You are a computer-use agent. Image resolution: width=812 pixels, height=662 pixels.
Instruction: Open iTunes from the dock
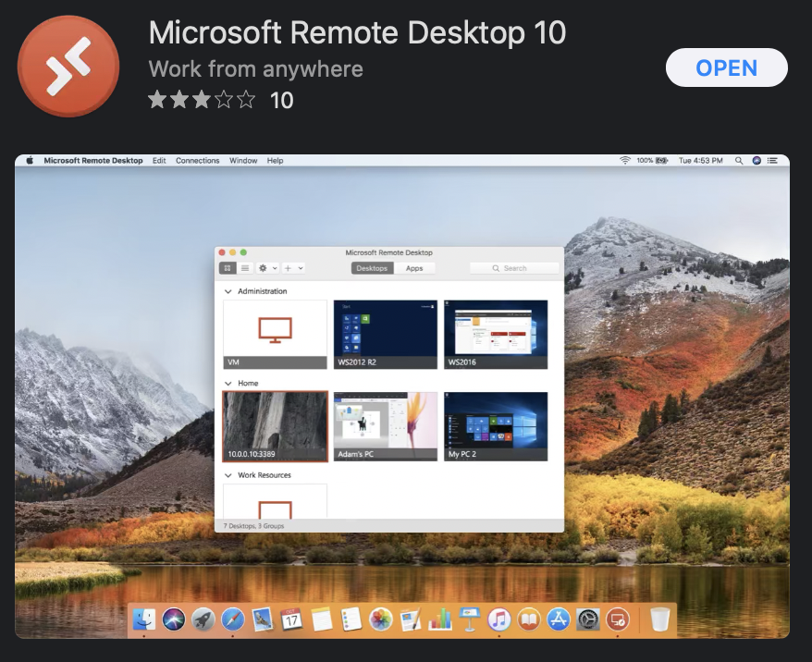click(499, 619)
